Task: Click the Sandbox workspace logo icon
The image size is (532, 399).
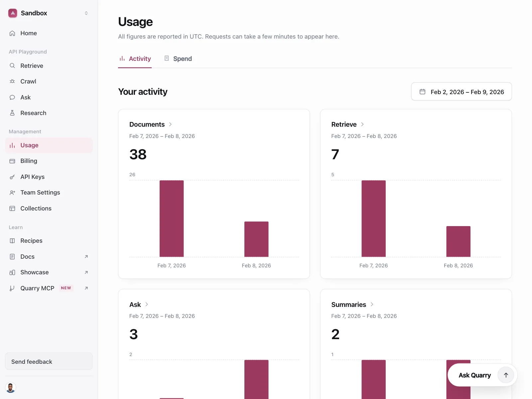Action: click(13, 13)
